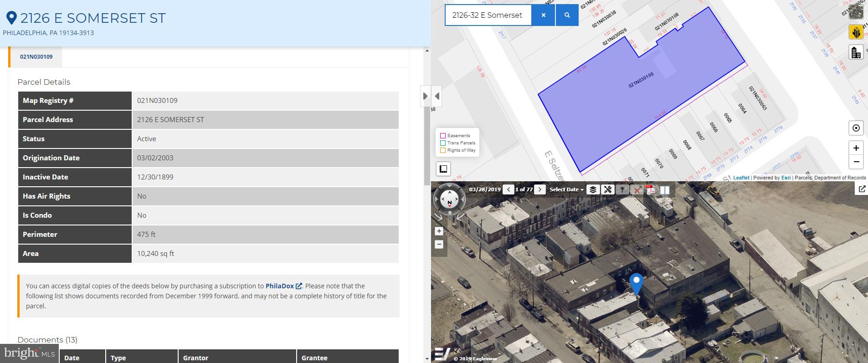
Task: Export the aerial imagery as PDF
Action: point(651,189)
